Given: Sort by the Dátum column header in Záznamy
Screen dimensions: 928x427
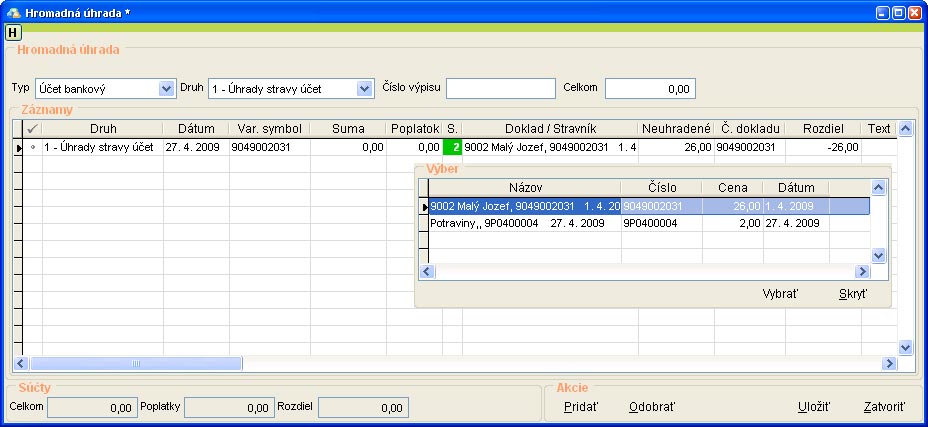Looking at the screenshot, I should [196, 129].
